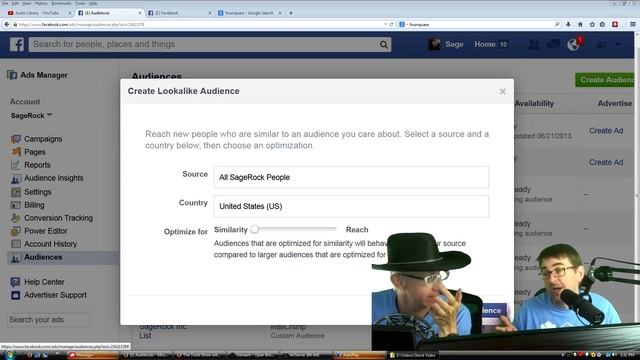Expand the SageRock account dropdown
Viewport: 640px width, 360px height.
[31, 116]
